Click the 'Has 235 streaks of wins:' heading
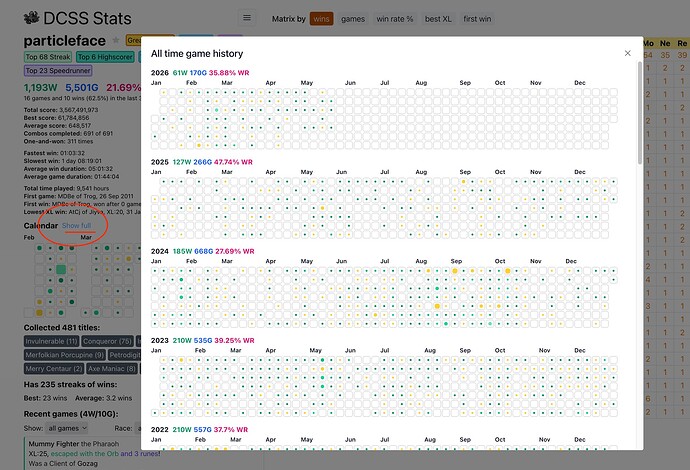 click(70, 385)
